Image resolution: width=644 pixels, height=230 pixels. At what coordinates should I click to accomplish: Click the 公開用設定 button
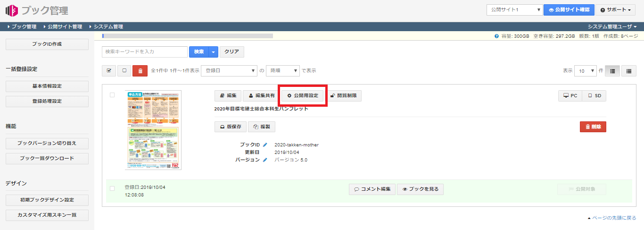[x=303, y=96]
